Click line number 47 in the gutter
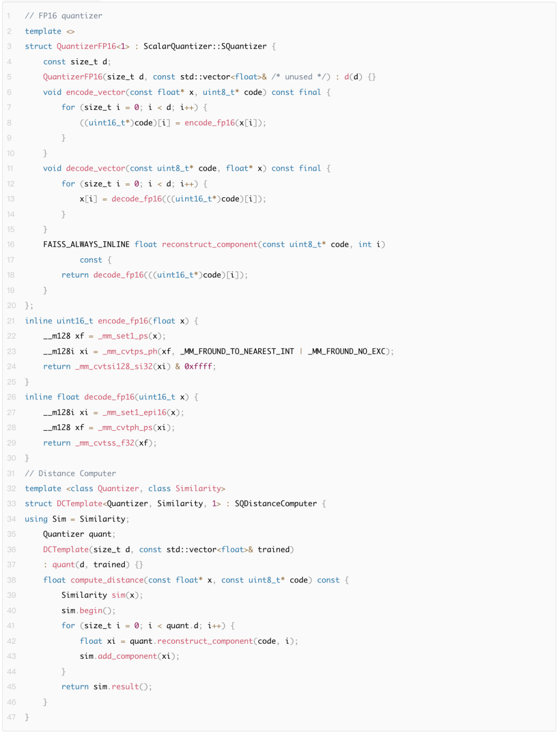This screenshot has height=734, width=560. [11, 717]
